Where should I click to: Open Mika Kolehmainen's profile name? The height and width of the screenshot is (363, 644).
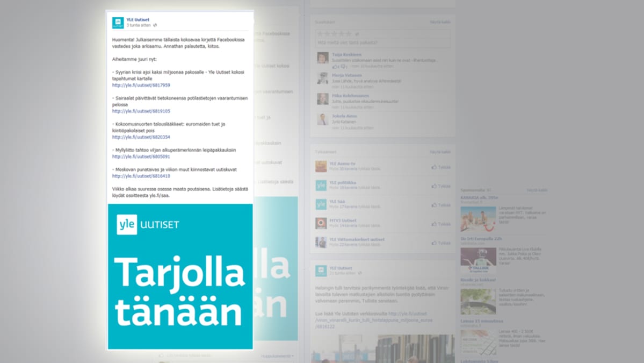click(x=350, y=96)
